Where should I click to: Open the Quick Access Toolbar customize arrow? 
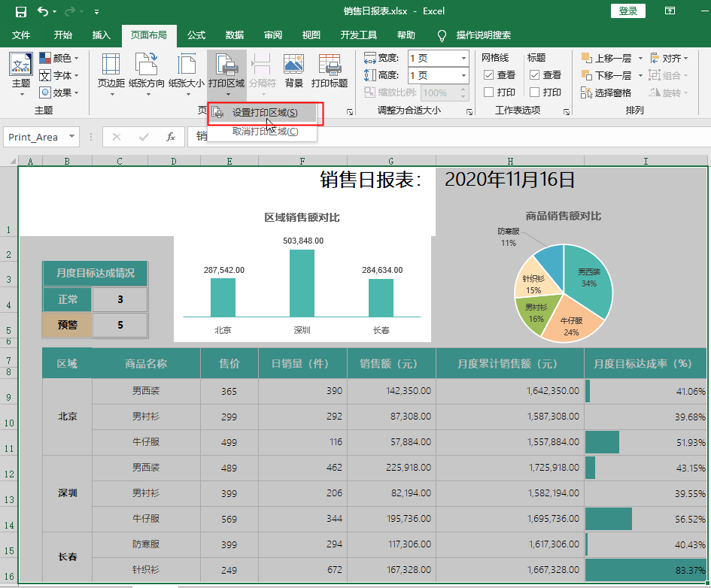point(96,12)
